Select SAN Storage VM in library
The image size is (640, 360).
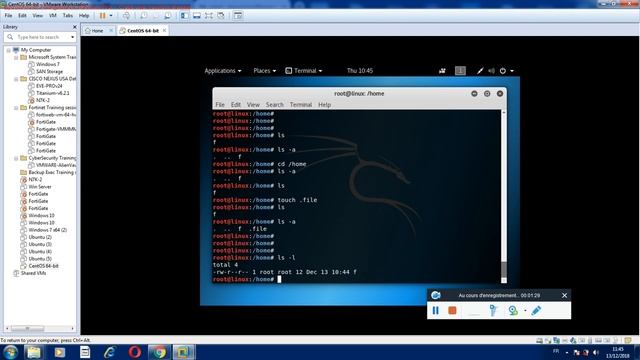49,71
